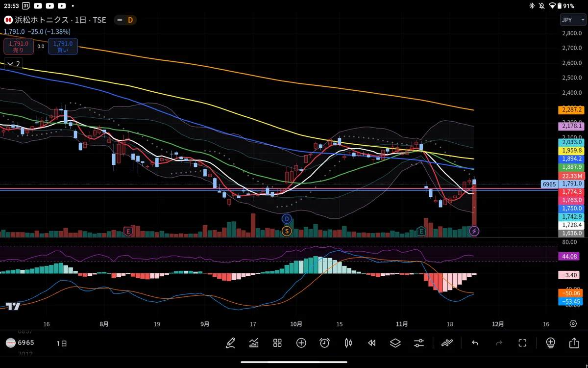This screenshot has height=368, width=588.
Task: Tap the orange −50.06 MACD signal label
Action: pos(571,293)
